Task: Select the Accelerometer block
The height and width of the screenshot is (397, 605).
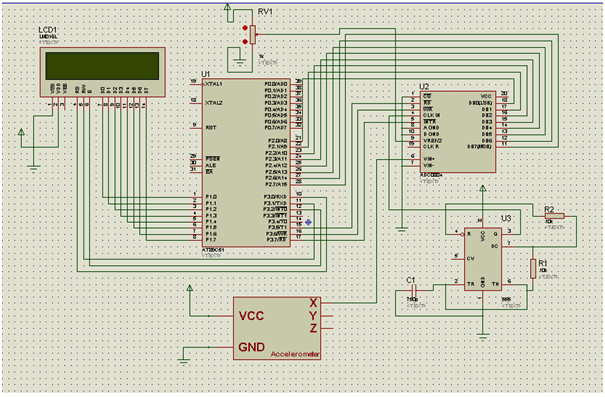Action: pos(277,328)
